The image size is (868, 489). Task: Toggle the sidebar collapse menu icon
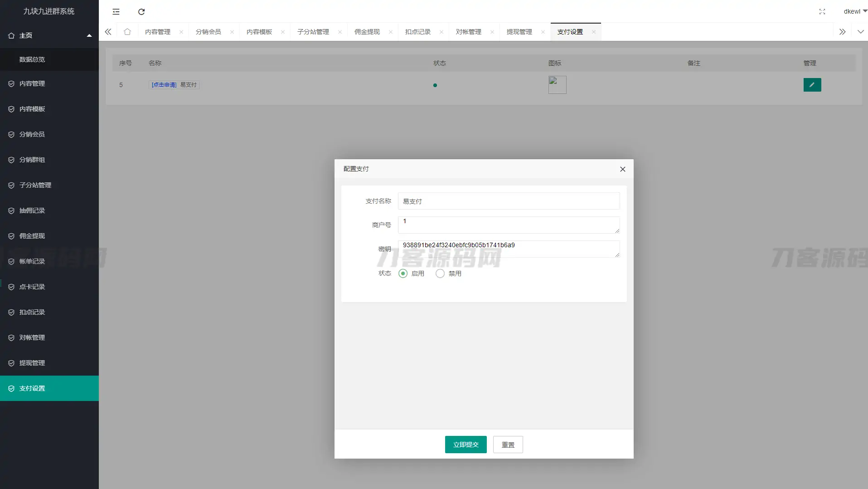pos(116,12)
